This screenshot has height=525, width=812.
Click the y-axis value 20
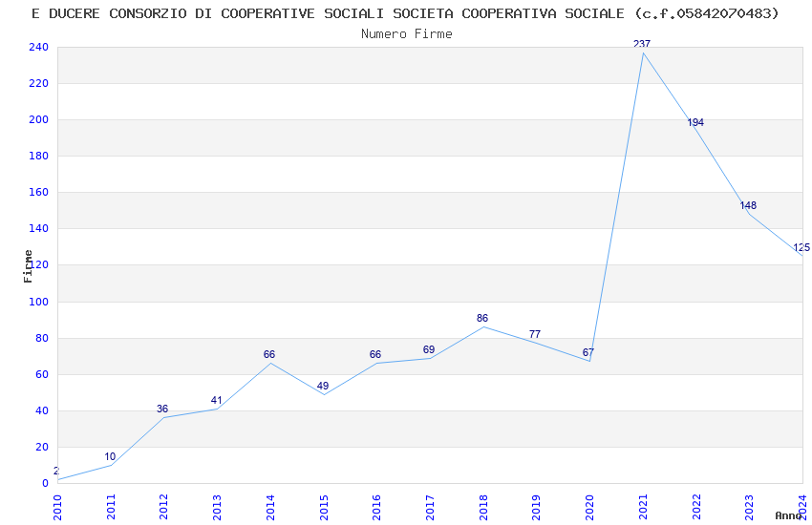coord(42,447)
